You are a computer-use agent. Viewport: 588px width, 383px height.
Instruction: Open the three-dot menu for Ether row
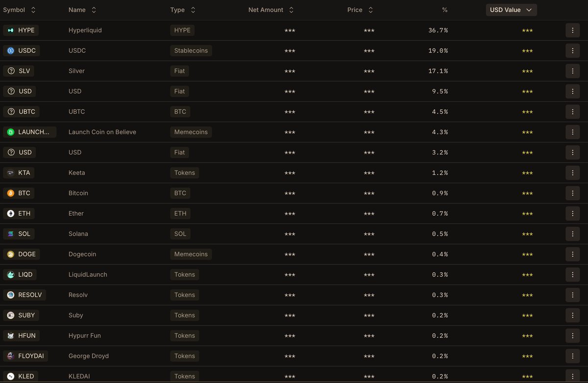coord(572,213)
